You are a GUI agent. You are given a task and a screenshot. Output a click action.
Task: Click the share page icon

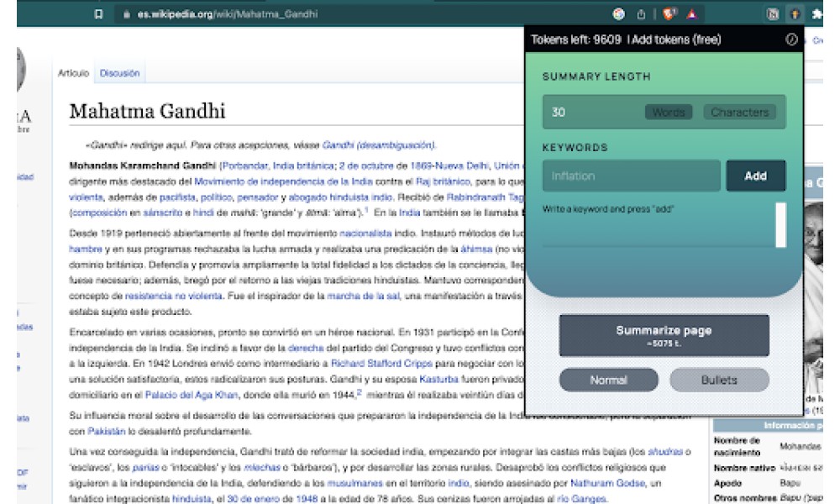pyautogui.click(x=641, y=14)
